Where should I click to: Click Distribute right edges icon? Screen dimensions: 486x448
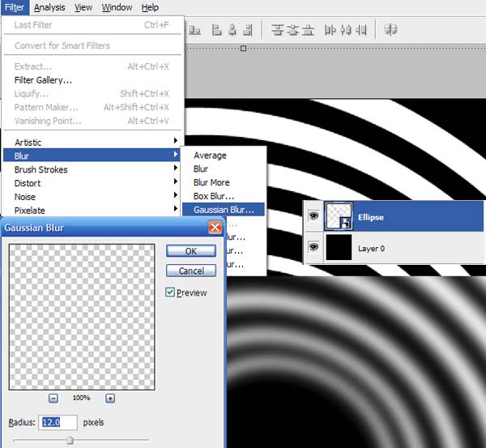click(x=361, y=30)
